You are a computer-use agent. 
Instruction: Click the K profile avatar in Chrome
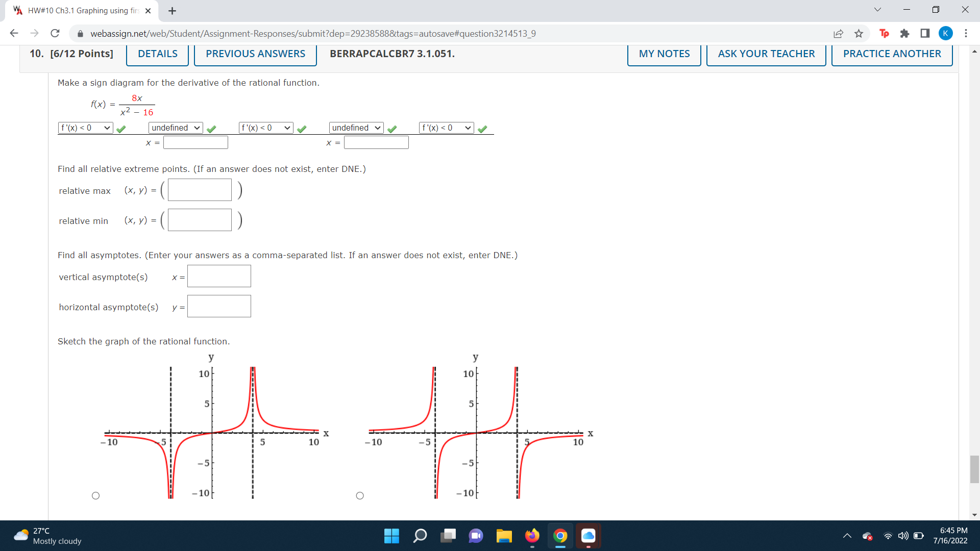point(946,33)
